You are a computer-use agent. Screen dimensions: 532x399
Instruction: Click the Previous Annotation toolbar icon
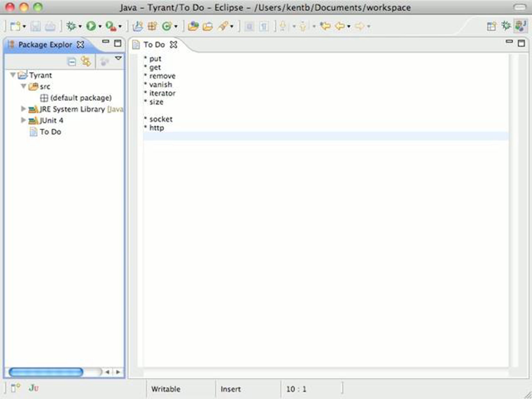pyautogui.click(x=303, y=26)
